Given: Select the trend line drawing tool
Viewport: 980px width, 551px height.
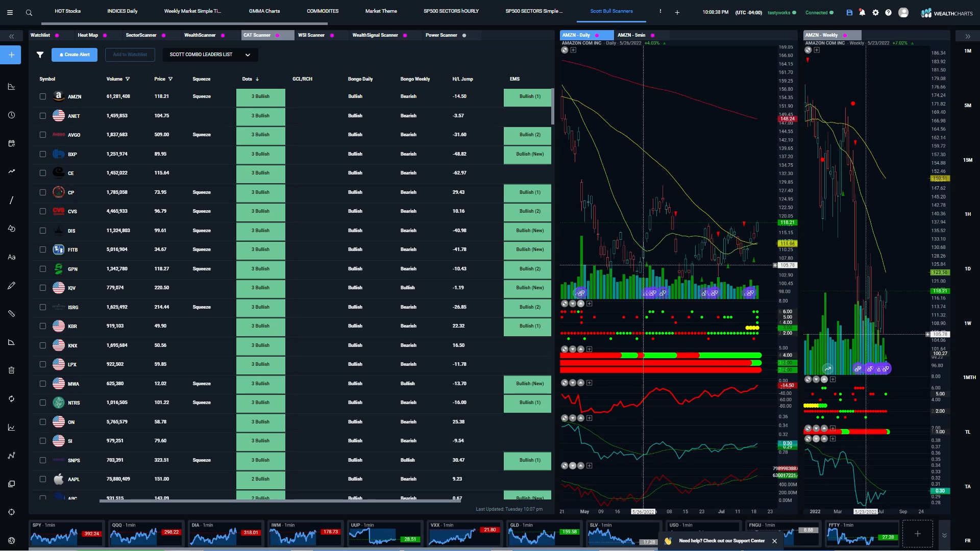Looking at the screenshot, I should (x=11, y=171).
